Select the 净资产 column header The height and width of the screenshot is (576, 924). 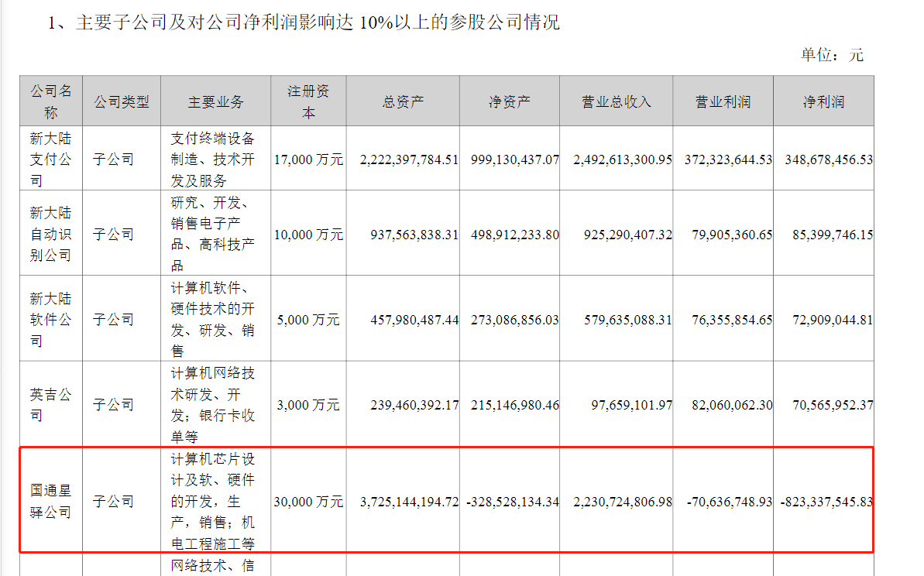(510, 101)
